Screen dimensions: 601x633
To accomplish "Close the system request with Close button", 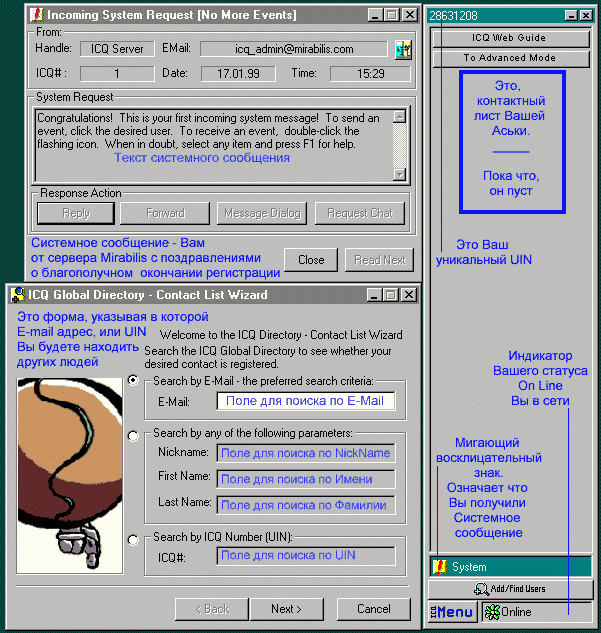I will click(x=311, y=260).
